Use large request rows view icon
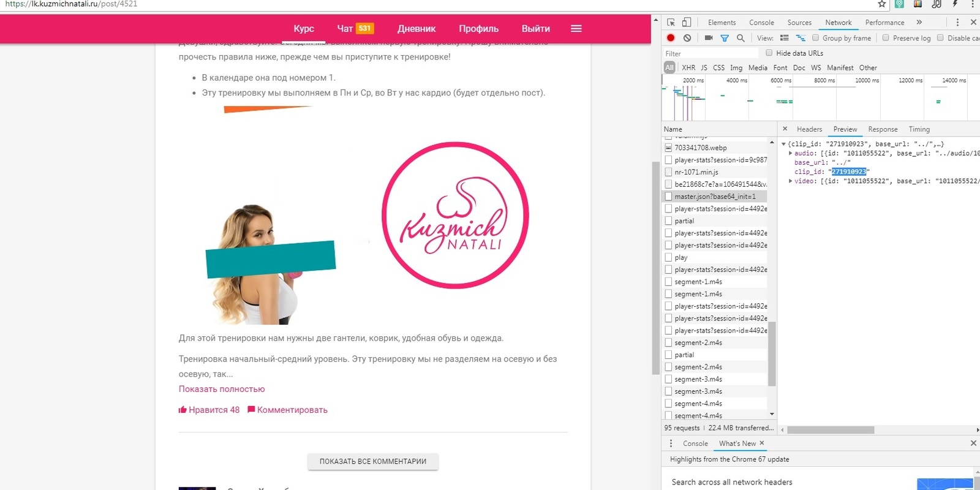 click(x=784, y=38)
